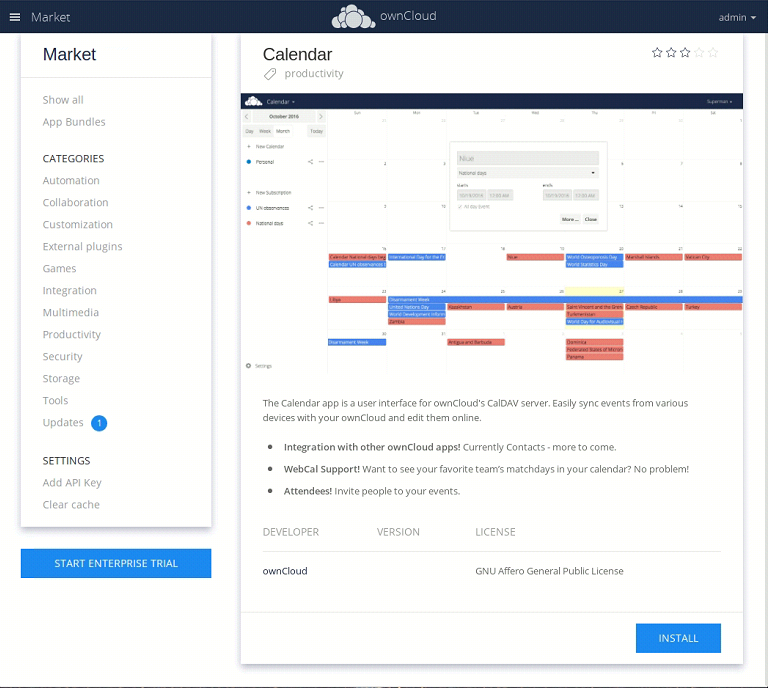The image size is (768, 688).
Task: Open the Productivity category
Action: coord(72,334)
